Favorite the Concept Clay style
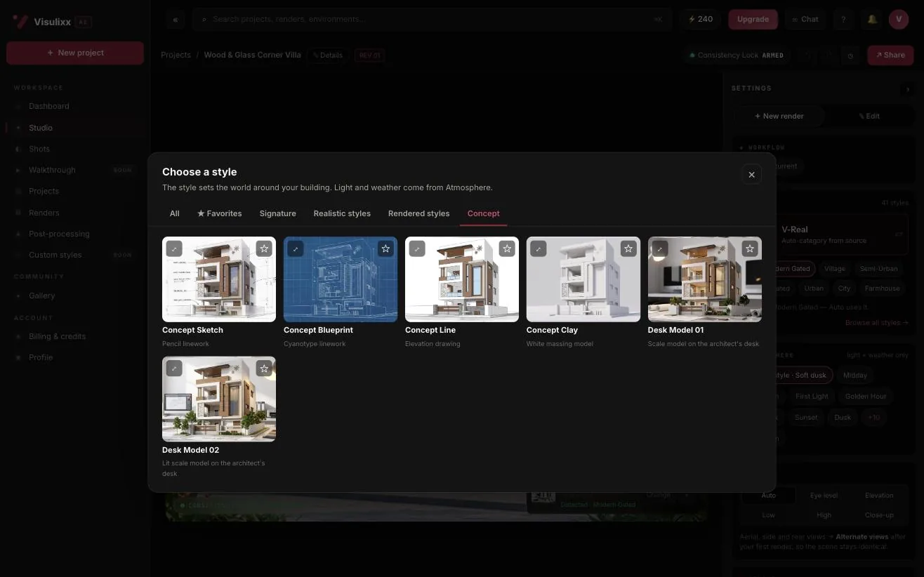Image resolution: width=924 pixels, height=577 pixels. coord(628,248)
